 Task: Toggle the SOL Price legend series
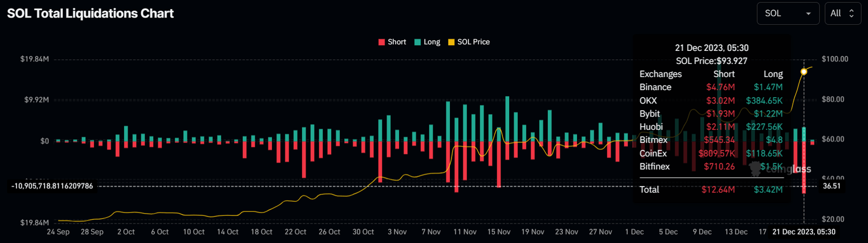468,42
